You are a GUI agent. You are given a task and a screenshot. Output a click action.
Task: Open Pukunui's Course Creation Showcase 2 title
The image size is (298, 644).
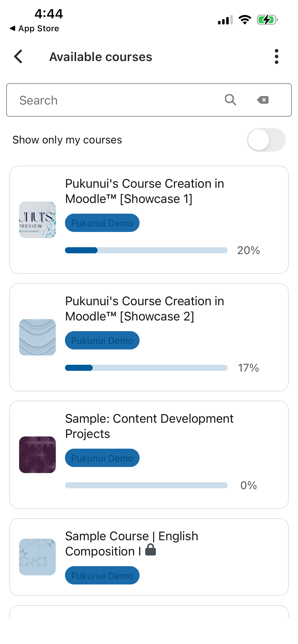[x=144, y=309]
